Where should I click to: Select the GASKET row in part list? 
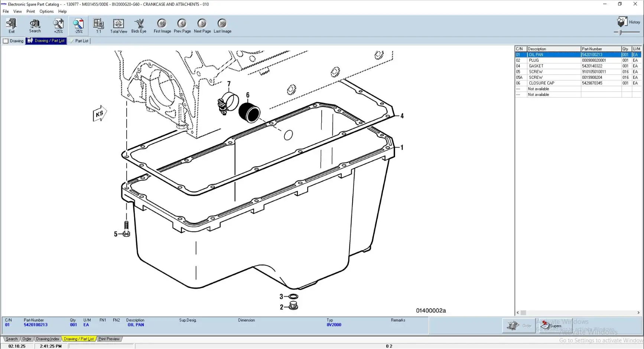[x=578, y=66]
